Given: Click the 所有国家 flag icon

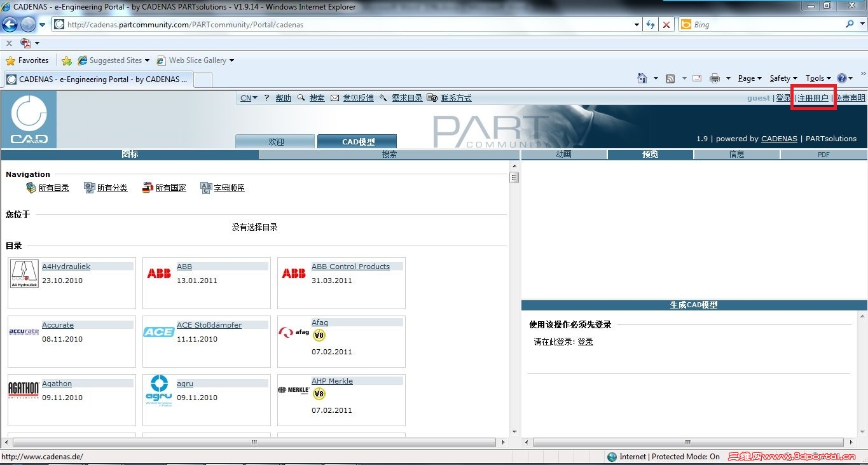Looking at the screenshot, I should (x=148, y=188).
